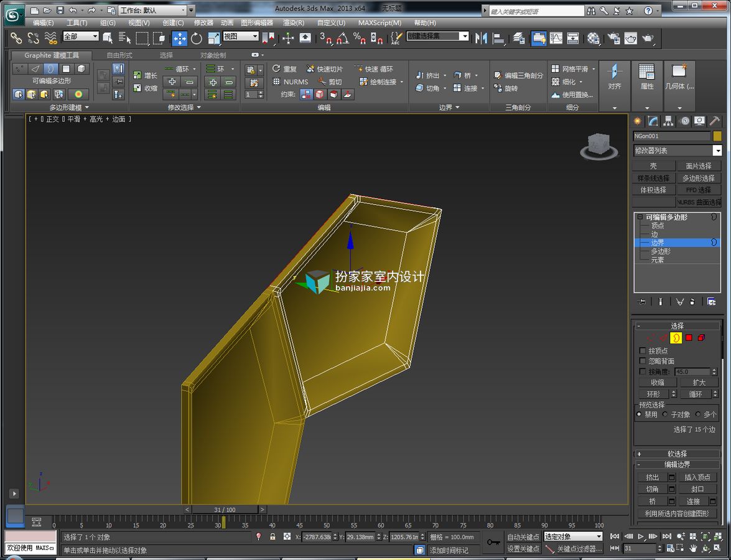Open the 工作台 workspace dropdown
Image resolution: width=731 pixels, height=560 pixels.
(152, 10)
